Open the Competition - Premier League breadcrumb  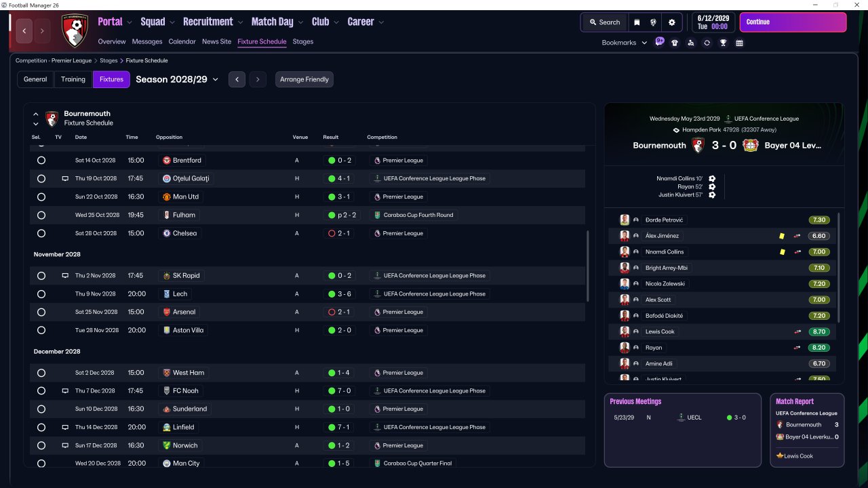tap(54, 60)
